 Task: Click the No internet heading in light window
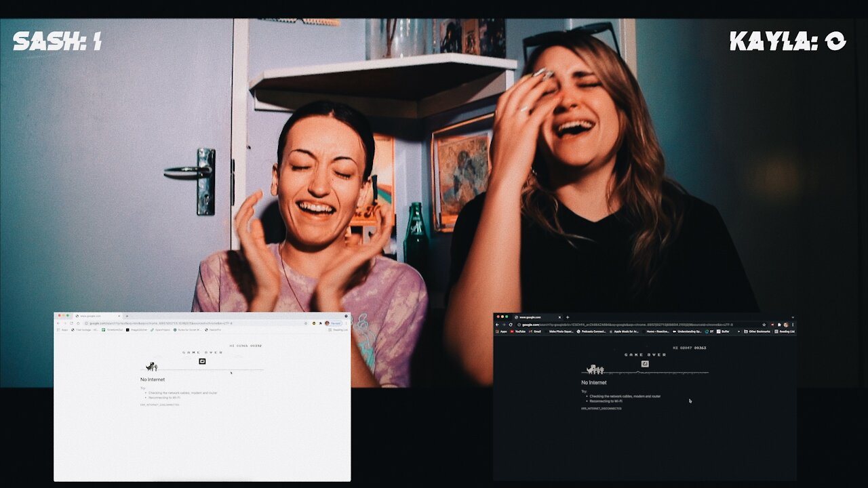tap(153, 380)
